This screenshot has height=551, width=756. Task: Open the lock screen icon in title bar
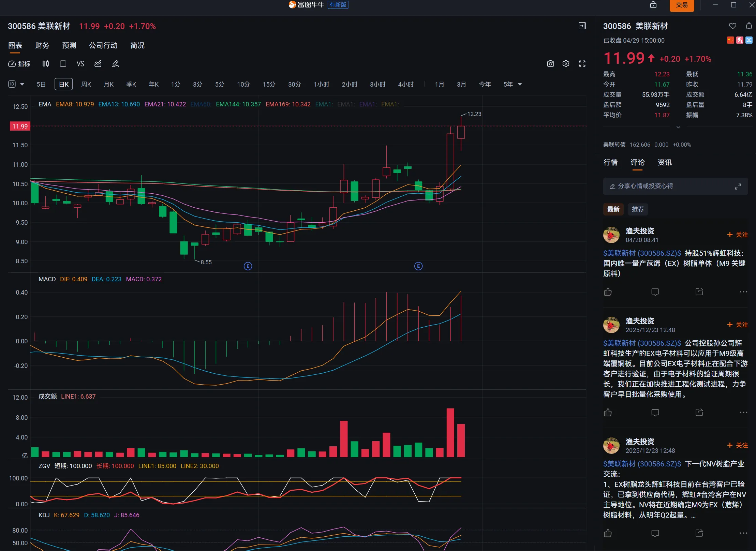[x=653, y=5]
